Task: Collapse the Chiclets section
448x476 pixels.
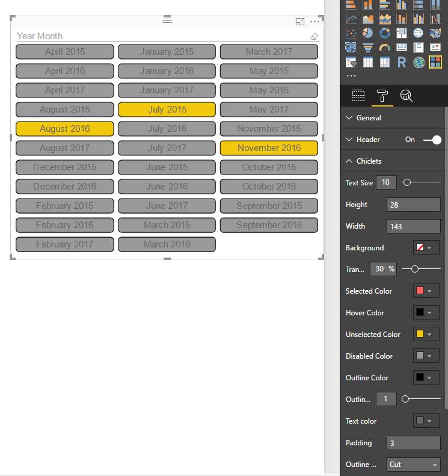Action: pos(349,161)
